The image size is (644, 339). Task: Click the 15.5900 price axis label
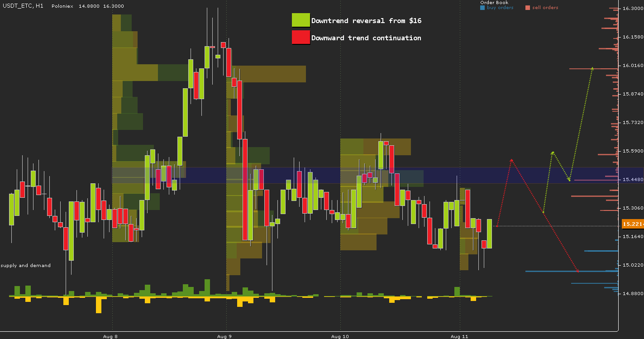point(633,151)
